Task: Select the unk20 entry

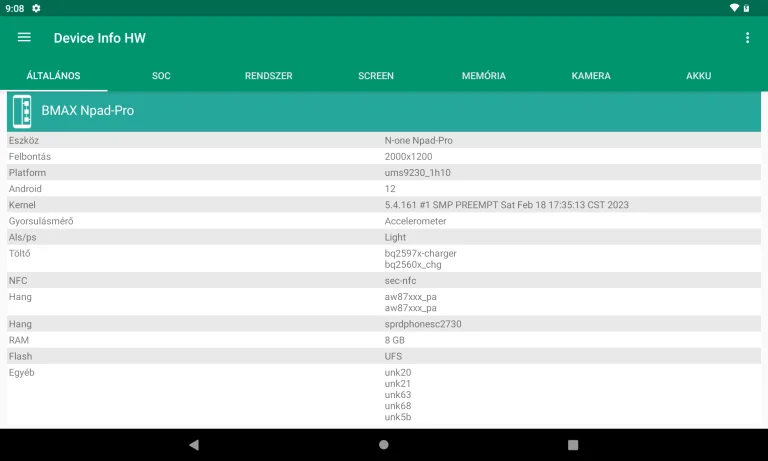Action: pyautogui.click(x=398, y=372)
